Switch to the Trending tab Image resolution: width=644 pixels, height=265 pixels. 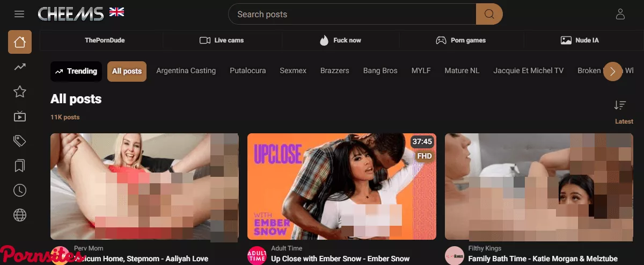coord(76,71)
